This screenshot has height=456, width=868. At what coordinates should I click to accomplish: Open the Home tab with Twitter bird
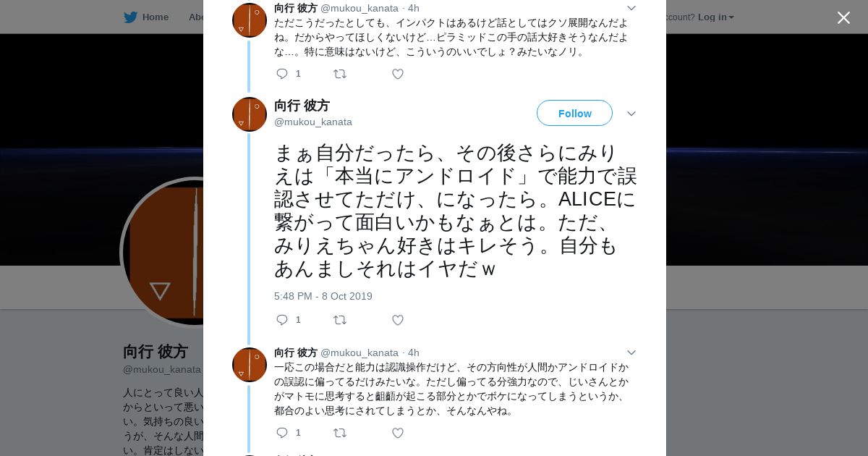[x=146, y=17]
